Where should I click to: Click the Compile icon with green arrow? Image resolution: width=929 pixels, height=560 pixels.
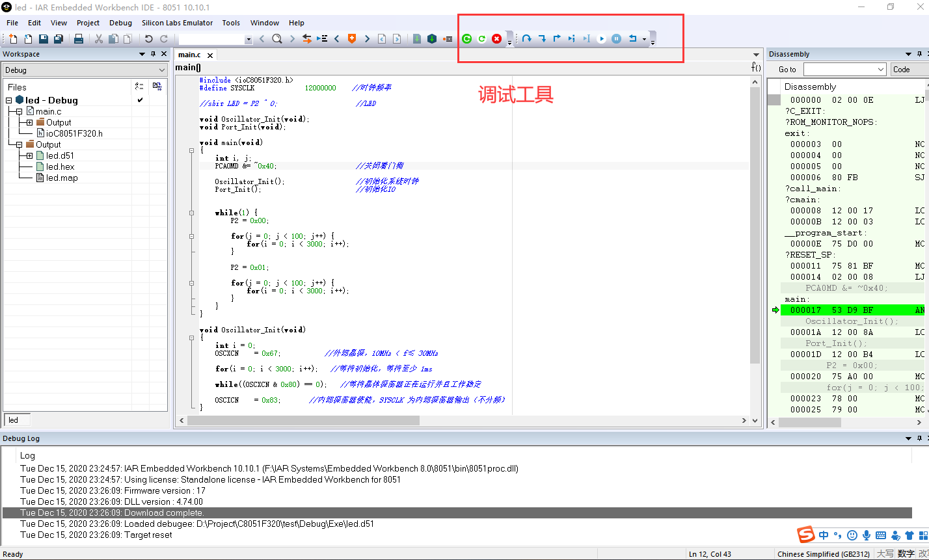417,39
